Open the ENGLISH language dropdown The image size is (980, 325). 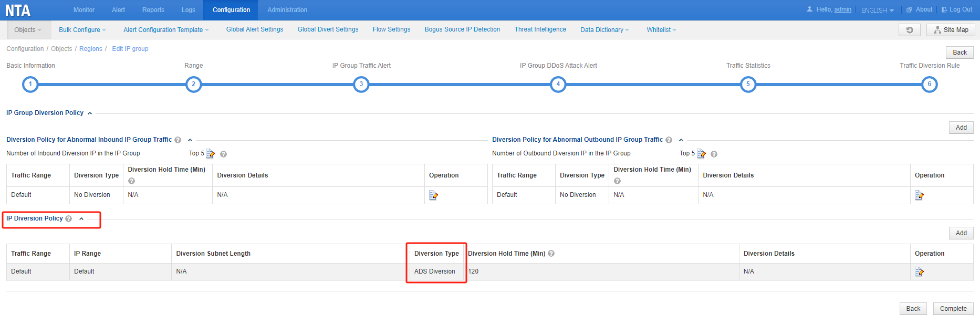click(877, 10)
